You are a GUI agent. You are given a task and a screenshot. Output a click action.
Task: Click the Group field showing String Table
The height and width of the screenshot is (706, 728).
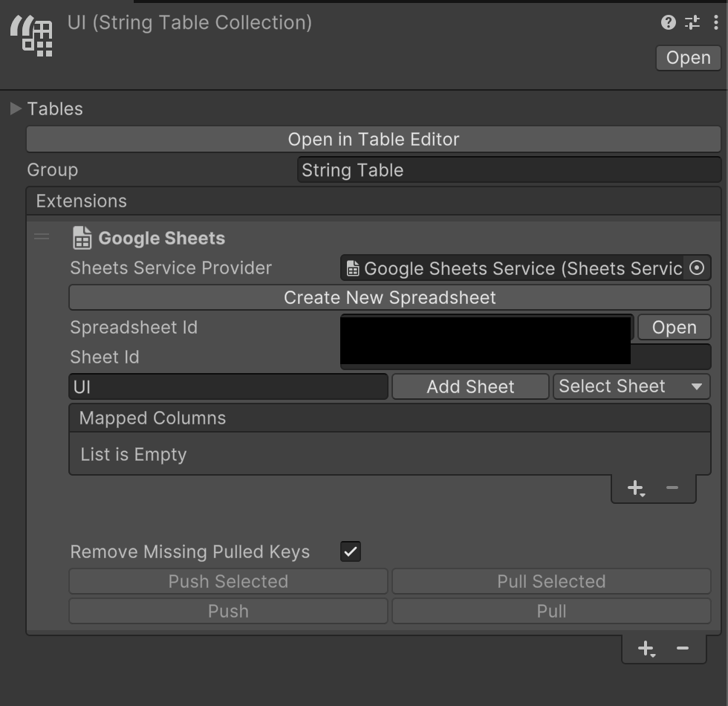click(509, 170)
